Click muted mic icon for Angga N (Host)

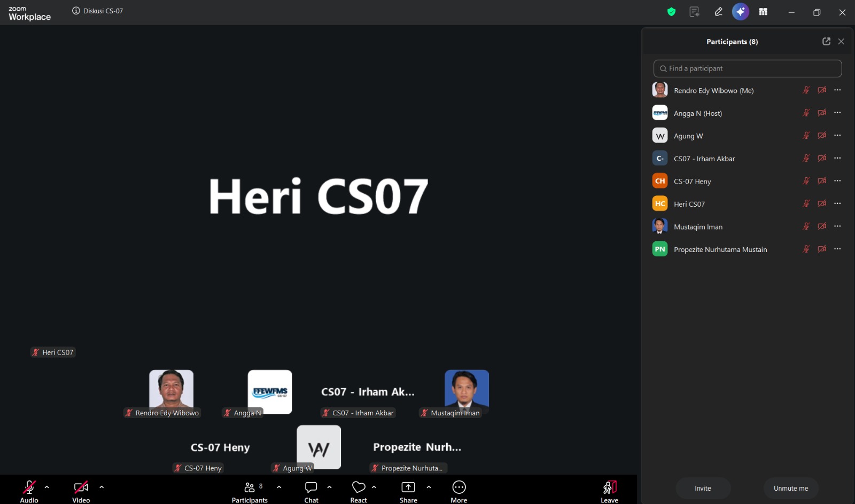point(806,113)
